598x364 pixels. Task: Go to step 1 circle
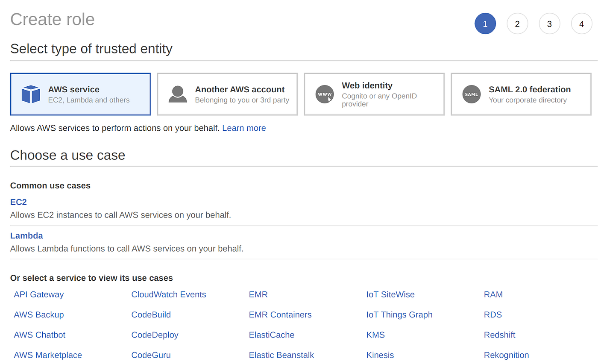[485, 23]
